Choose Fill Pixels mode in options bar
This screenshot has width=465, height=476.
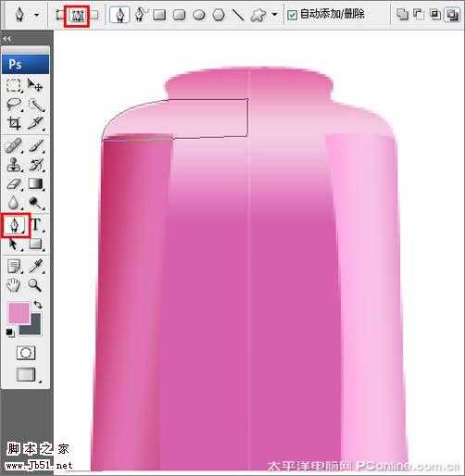[95, 15]
